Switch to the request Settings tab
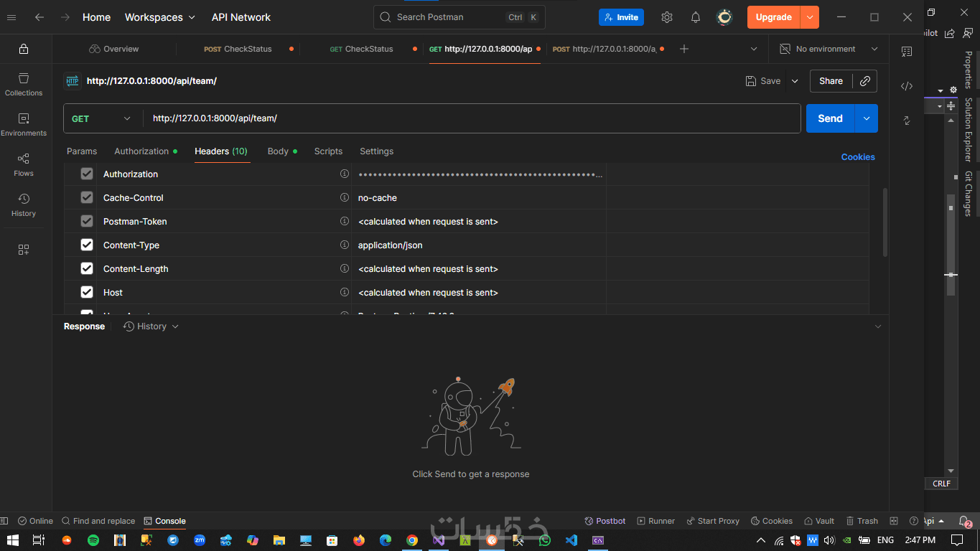 click(377, 151)
